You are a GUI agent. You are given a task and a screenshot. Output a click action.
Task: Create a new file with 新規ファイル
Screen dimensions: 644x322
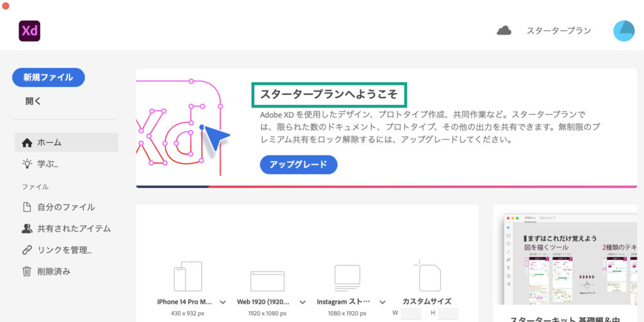pyautogui.click(x=48, y=77)
